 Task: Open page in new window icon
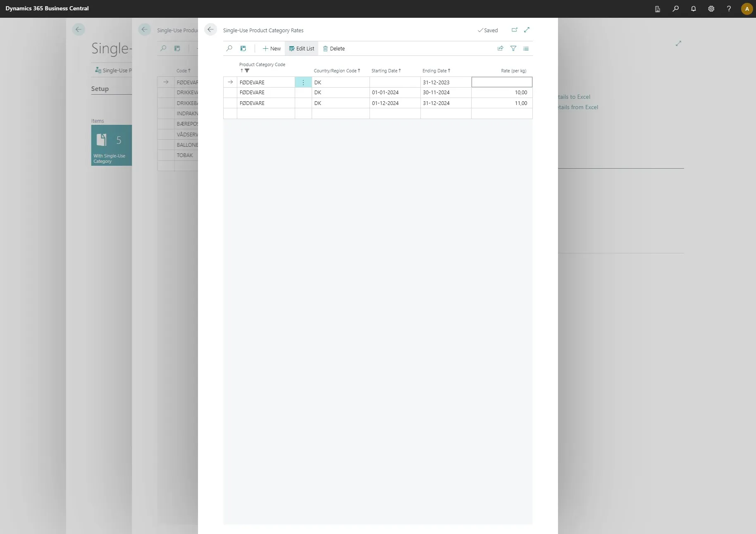coord(515,30)
